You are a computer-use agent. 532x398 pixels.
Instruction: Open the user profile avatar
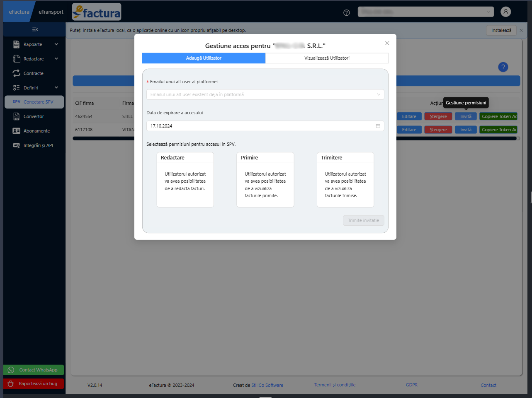[x=505, y=12]
